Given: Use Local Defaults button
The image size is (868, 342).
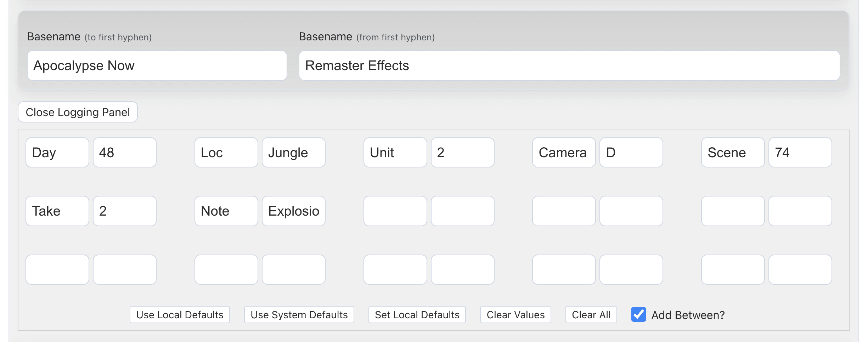Looking at the screenshot, I should [x=180, y=315].
